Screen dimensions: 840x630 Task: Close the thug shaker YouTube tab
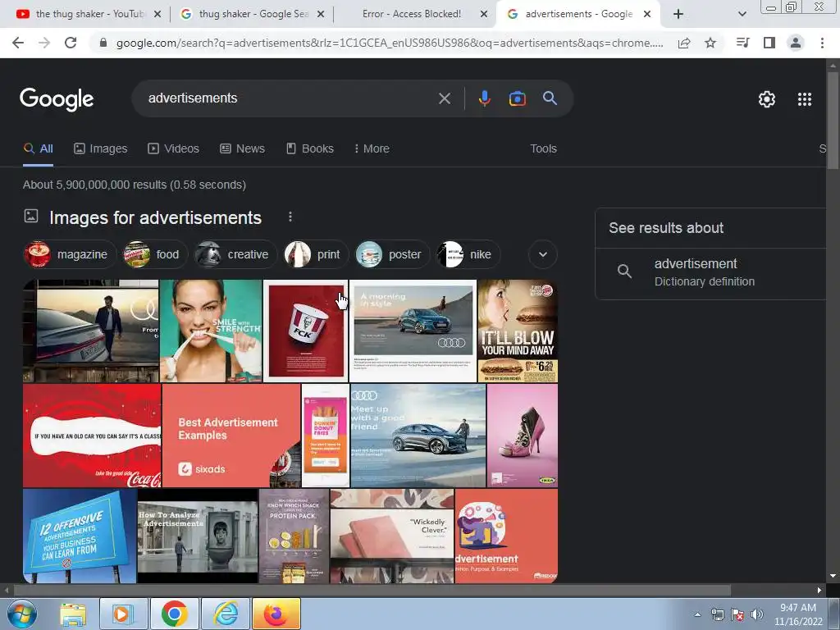coord(157,14)
